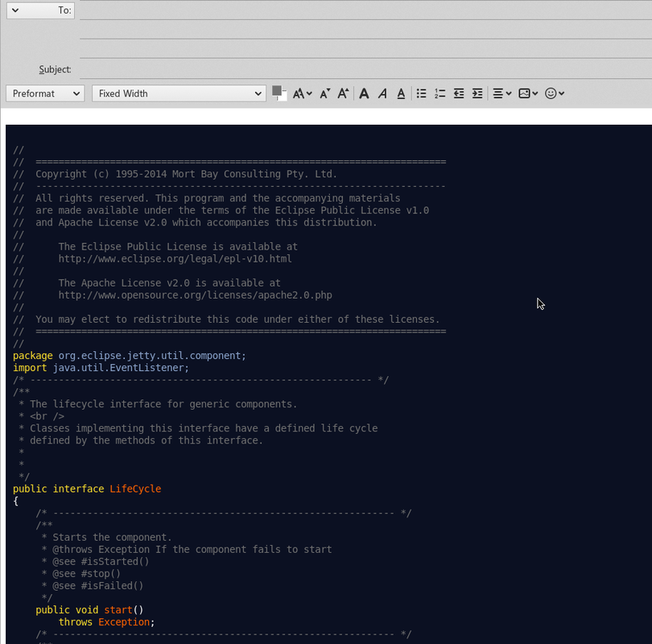
Task: Click the '@see #stop()' comment
Action: [86, 574]
